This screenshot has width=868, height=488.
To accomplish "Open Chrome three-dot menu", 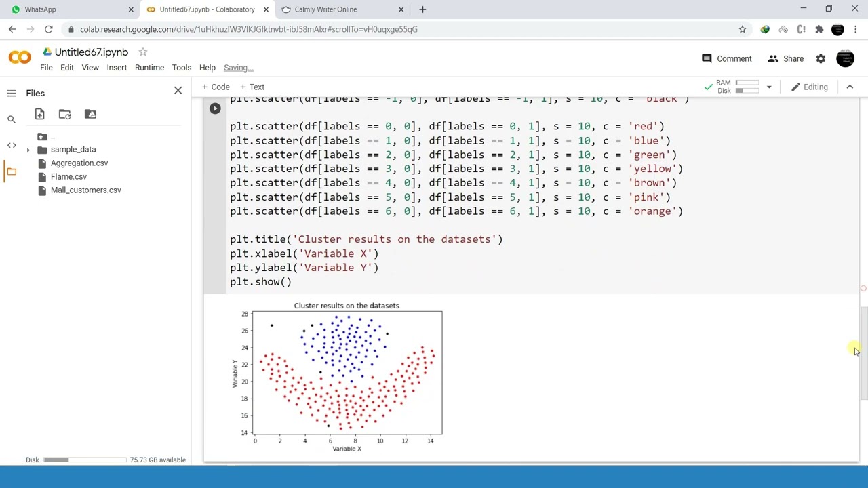I will 856,29.
